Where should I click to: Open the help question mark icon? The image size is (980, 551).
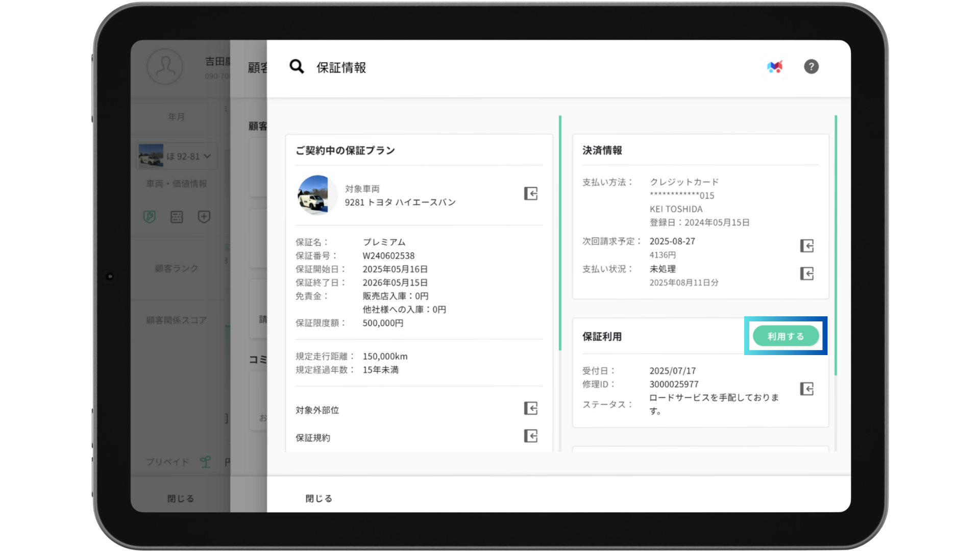point(811,67)
